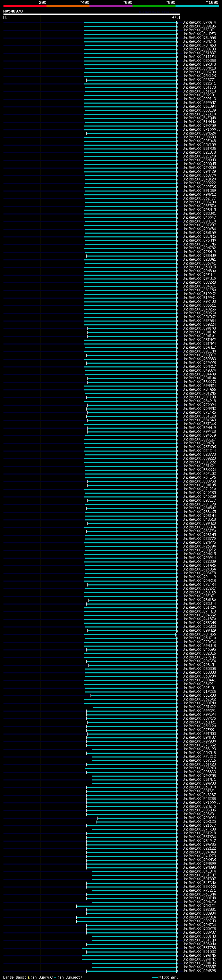Image resolution: width=222 pixels, height=980 pixels.
Task: Select the UniRef100_Q9LLL9 label
Action: point(199,577)
